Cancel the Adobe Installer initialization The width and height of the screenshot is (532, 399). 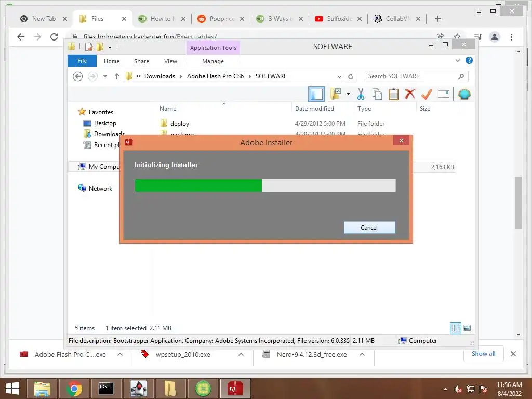coord(369,228)
